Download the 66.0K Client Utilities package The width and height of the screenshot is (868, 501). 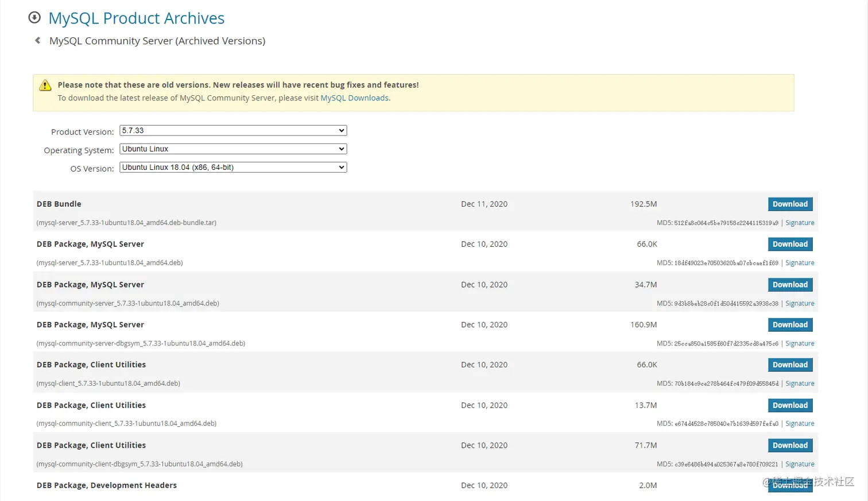point(790,365)
